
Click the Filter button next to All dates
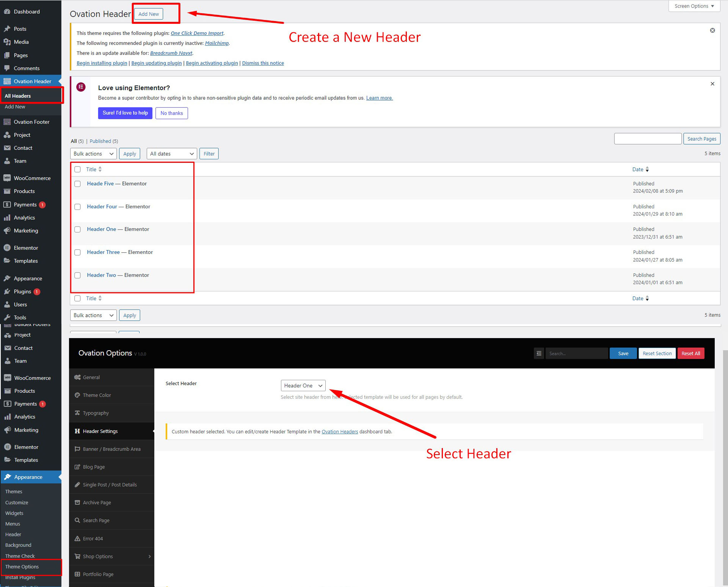[209, 154]
